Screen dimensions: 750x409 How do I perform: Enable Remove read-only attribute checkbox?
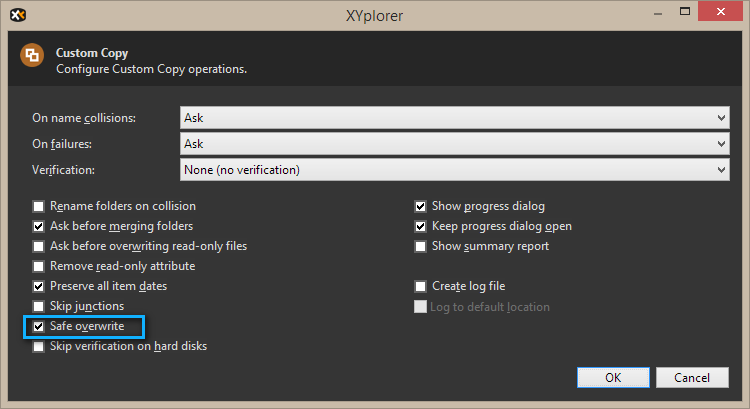(38, 266)
